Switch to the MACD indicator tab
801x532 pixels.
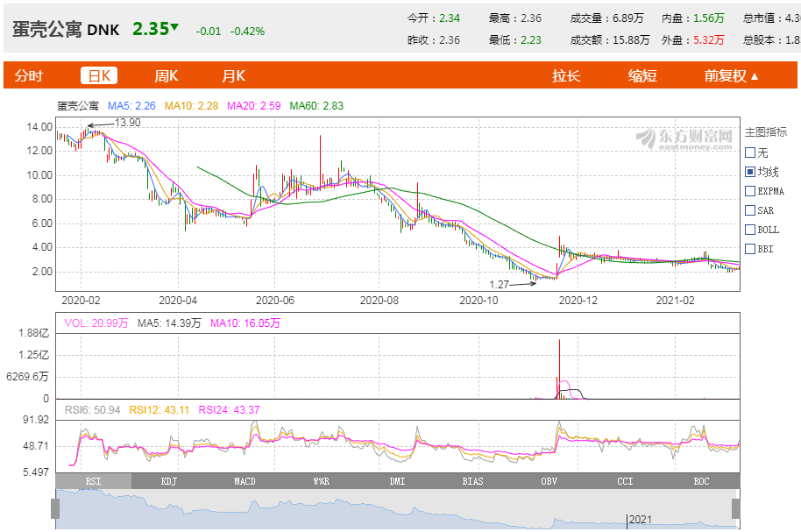click(245, 481)
